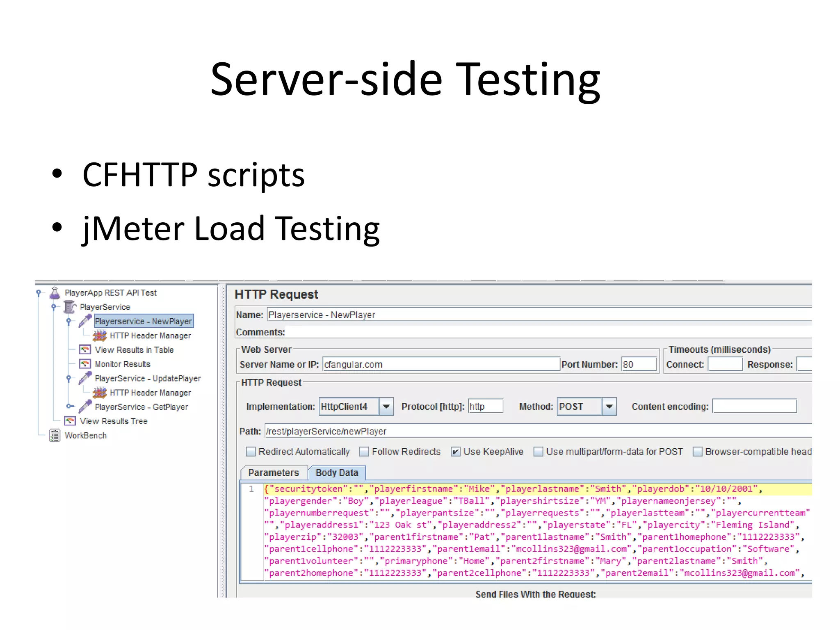Screen dimensions: 840x630
Task: Click the Body Data JSON text area
Action: (537, 531)
